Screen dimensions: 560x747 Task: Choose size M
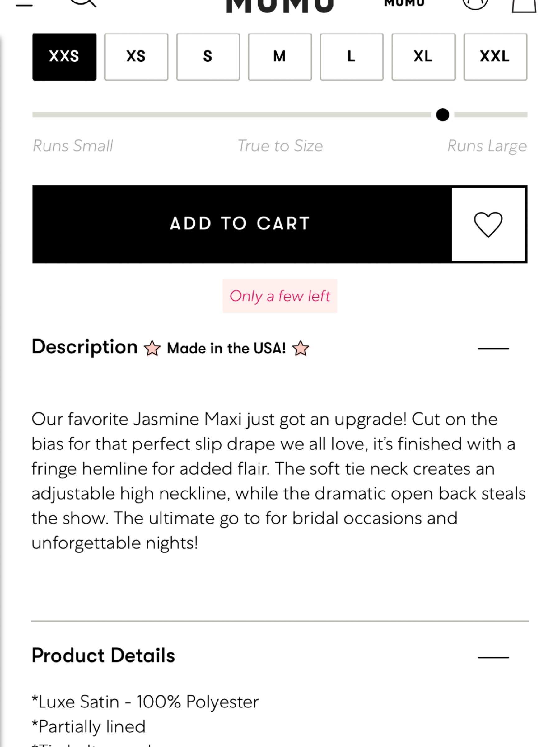click(279, 57)
